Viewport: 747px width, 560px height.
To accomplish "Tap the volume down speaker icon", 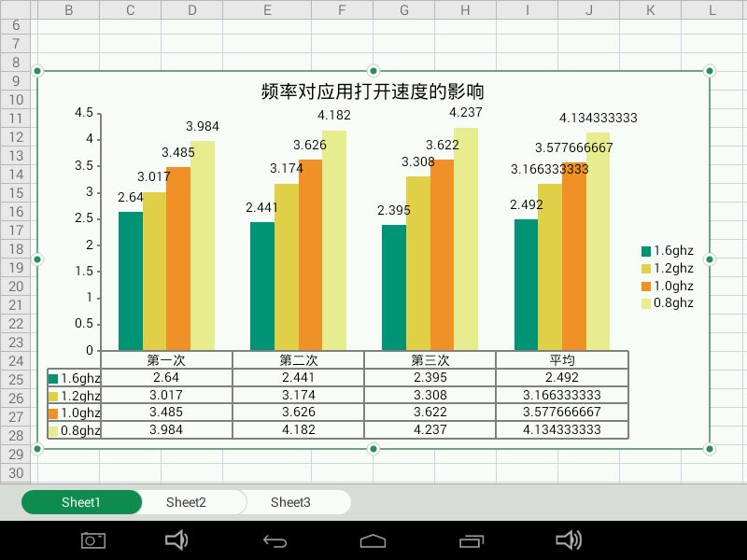I will (176, 540).
